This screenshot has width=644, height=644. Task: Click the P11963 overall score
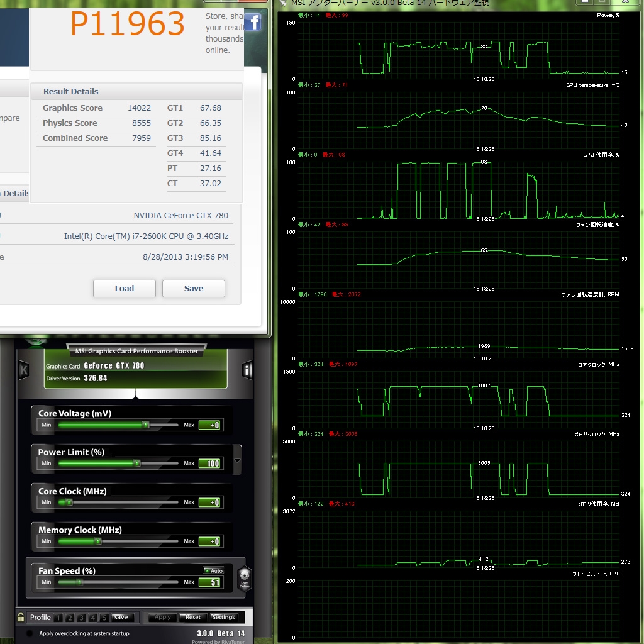(127, 25)
